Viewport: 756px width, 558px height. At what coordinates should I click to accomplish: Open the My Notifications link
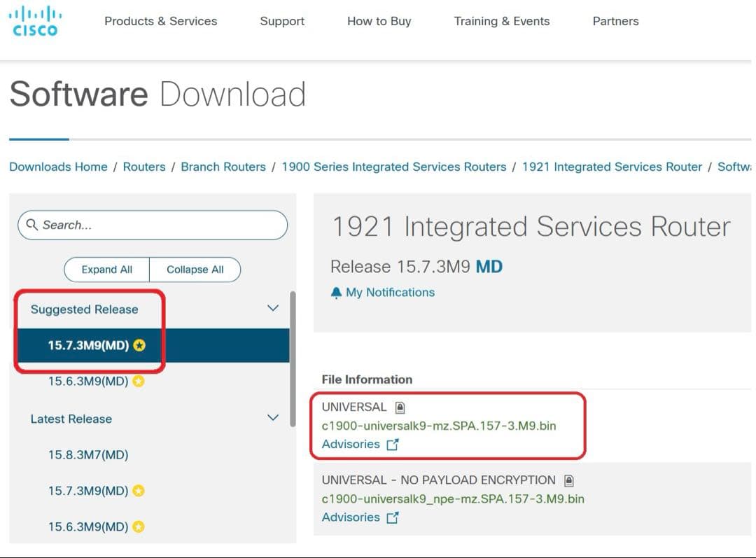point(390,292)
